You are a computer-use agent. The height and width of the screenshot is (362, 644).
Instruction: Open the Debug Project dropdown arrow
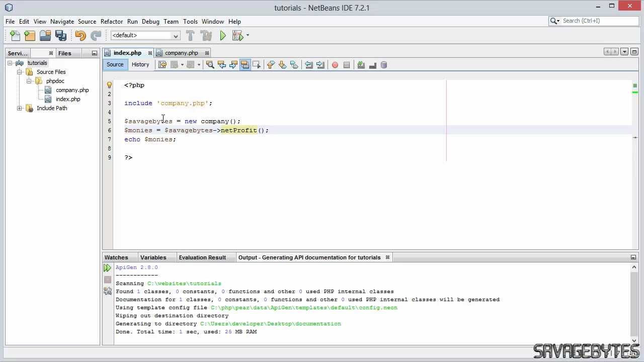coord(248,35)
